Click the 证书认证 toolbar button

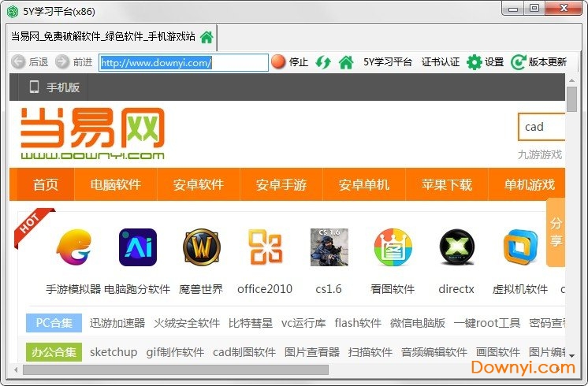click(x=441, y=61)
